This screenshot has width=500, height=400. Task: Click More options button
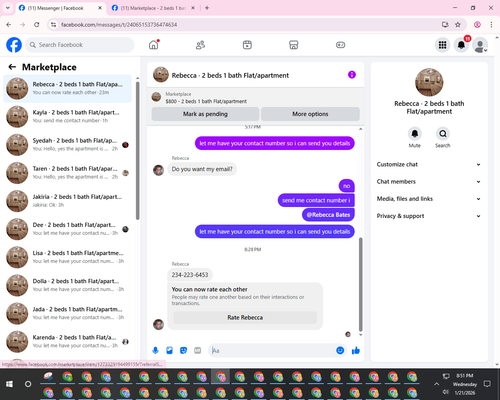point(310,114)
